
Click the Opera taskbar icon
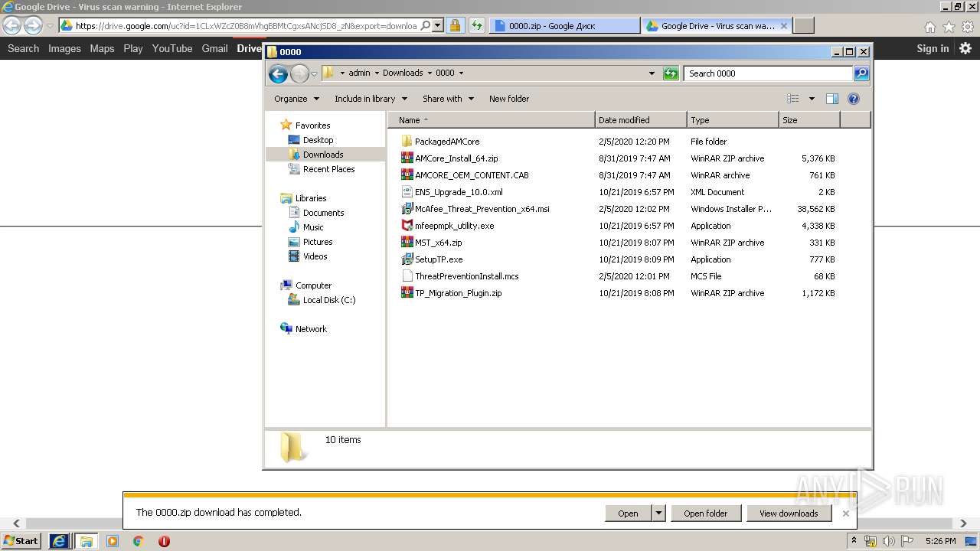click(164, 541)
